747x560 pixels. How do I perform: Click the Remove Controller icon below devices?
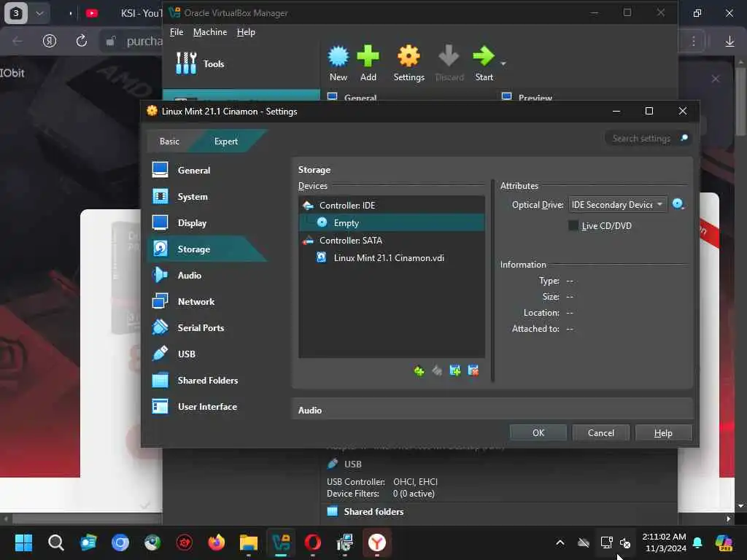pos(437,370)
